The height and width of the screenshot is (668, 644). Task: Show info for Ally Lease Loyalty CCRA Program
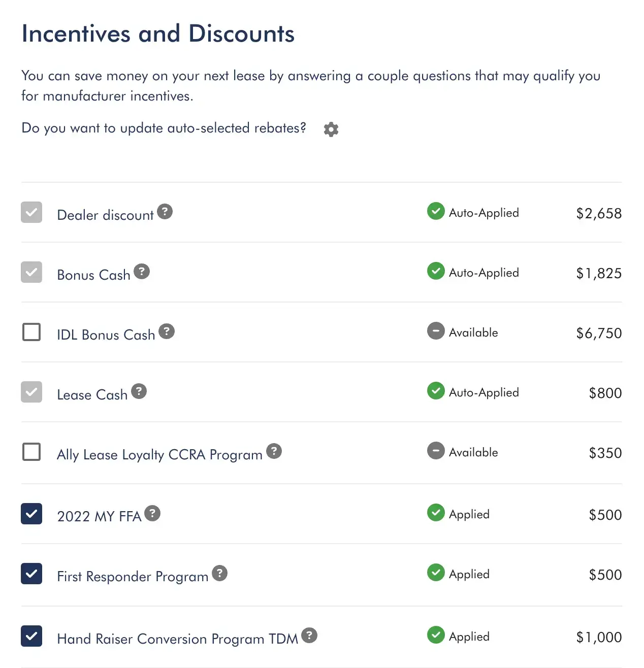point(274,451)
